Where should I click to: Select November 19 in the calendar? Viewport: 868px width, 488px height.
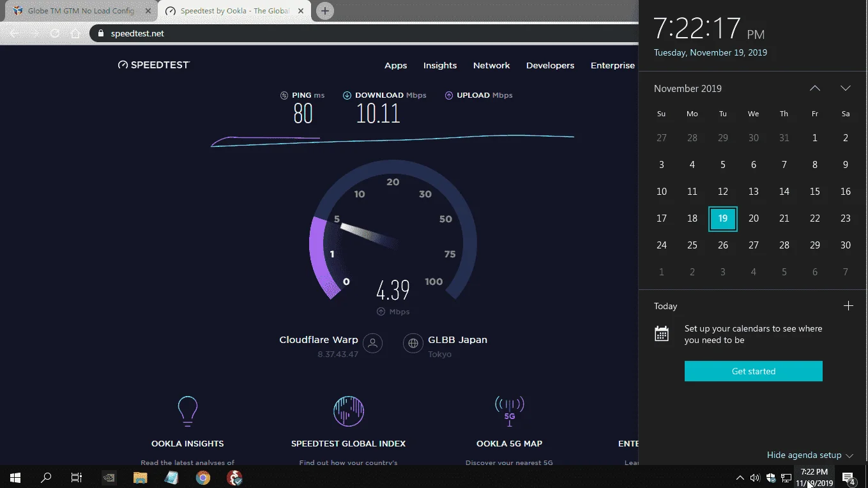point(722,218)
